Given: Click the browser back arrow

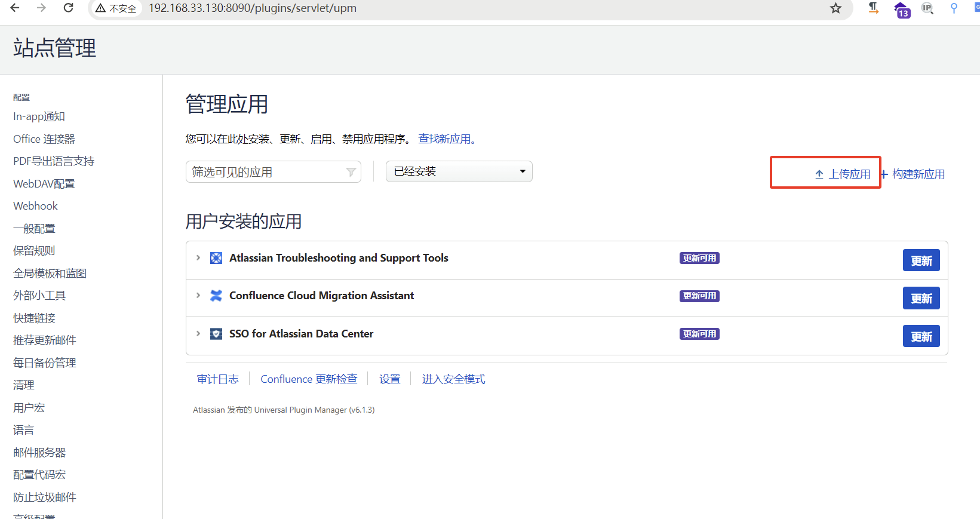Looking at the screenshot, I should click(15, 8).
